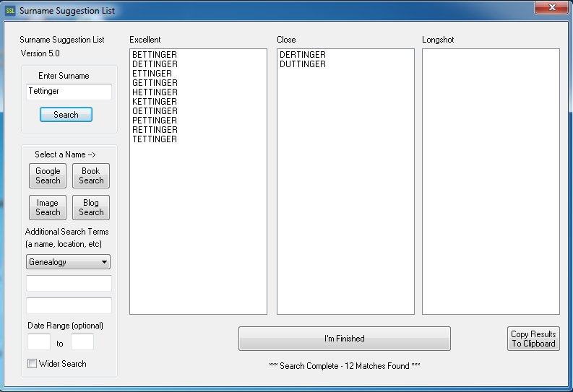Click the first blank additional search term field

pos(69,283)
